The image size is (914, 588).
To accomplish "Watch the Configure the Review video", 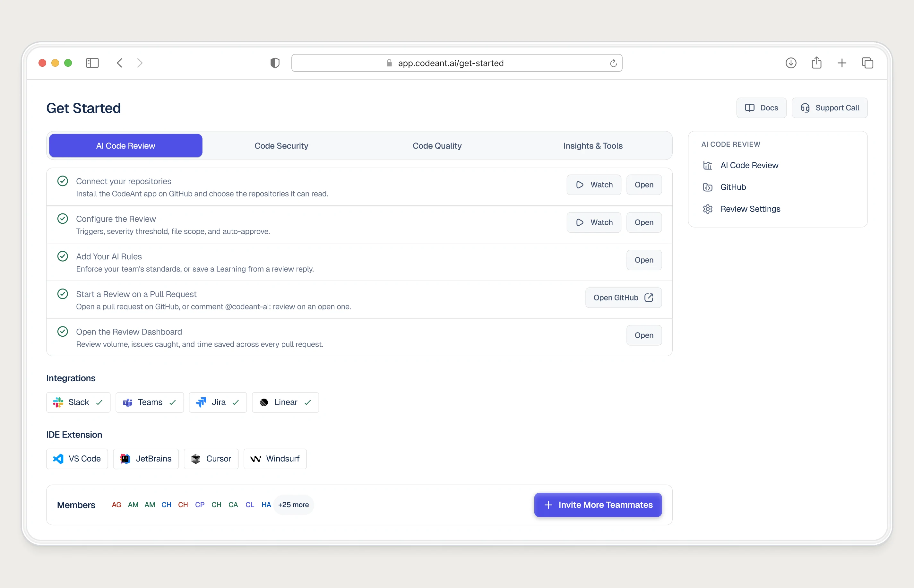I will [x=594, y=222].
